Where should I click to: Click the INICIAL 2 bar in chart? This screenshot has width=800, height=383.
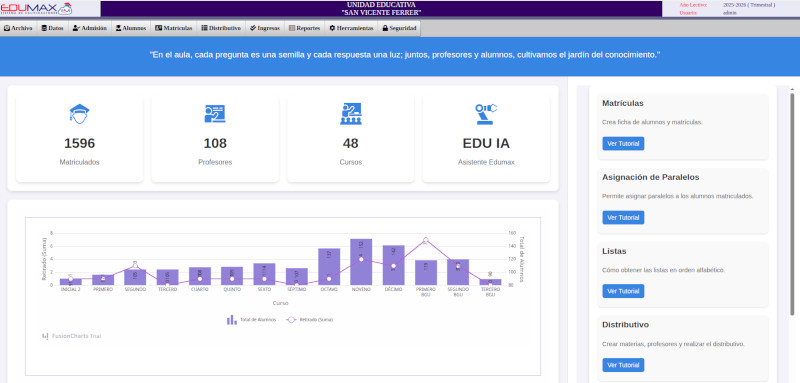[70, 282]
